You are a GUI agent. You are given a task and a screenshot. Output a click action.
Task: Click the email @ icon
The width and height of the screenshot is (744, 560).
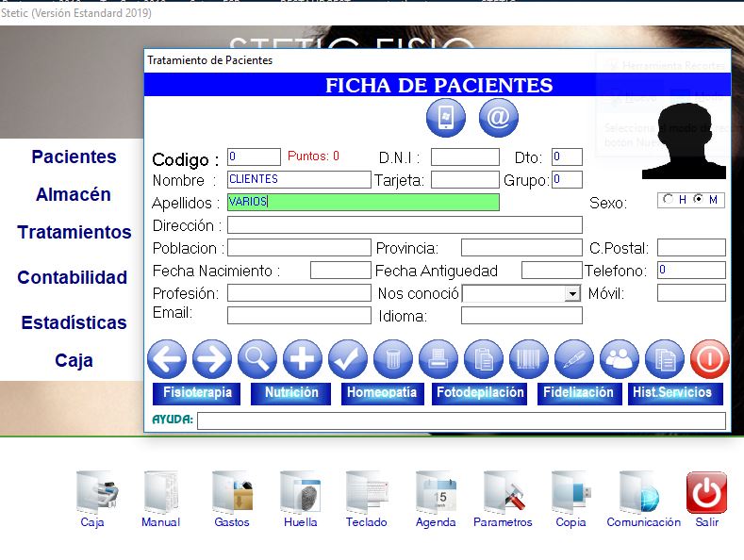pyautogui.click(x=499, y=118)
